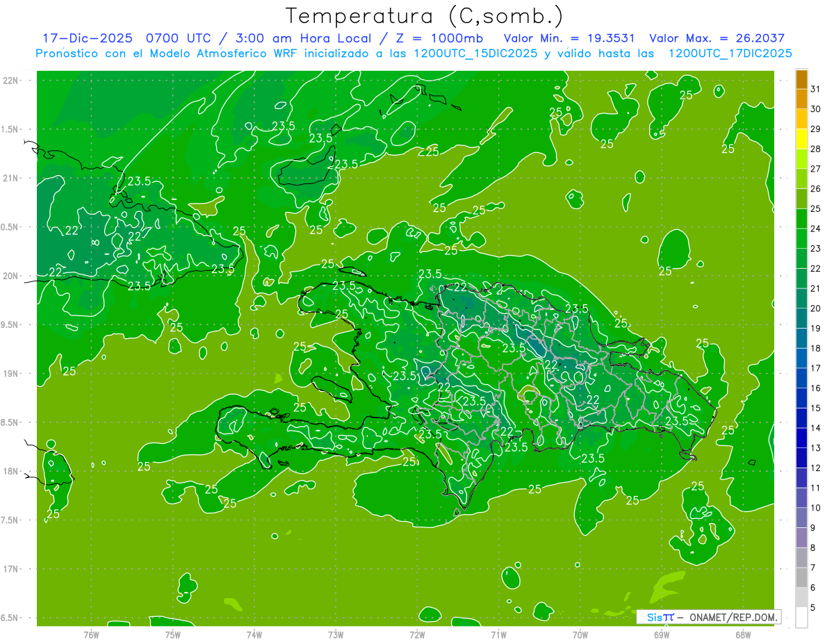834x644 pixels.
Task: Click the '73W' longitude axis label
Action: coord(336,634)
